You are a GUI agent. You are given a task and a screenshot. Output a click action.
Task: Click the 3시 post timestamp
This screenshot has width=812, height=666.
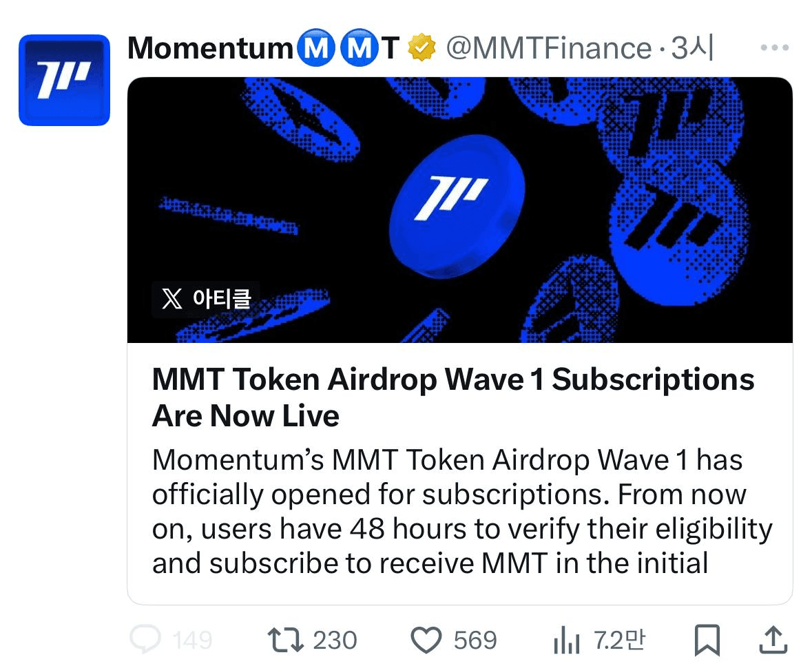click(691, 48)
